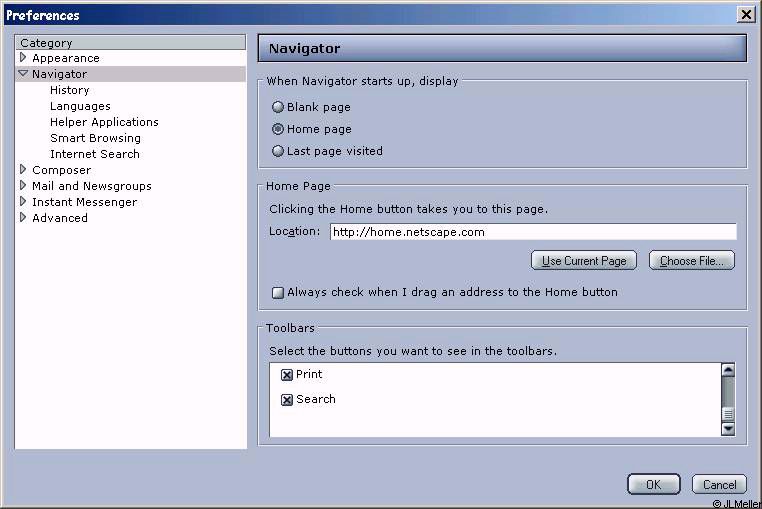The width and height of the screenshot is (762, 509).
Task: Click the toolbar list scrollbar thumb
Action: click(x=727, y=414)
